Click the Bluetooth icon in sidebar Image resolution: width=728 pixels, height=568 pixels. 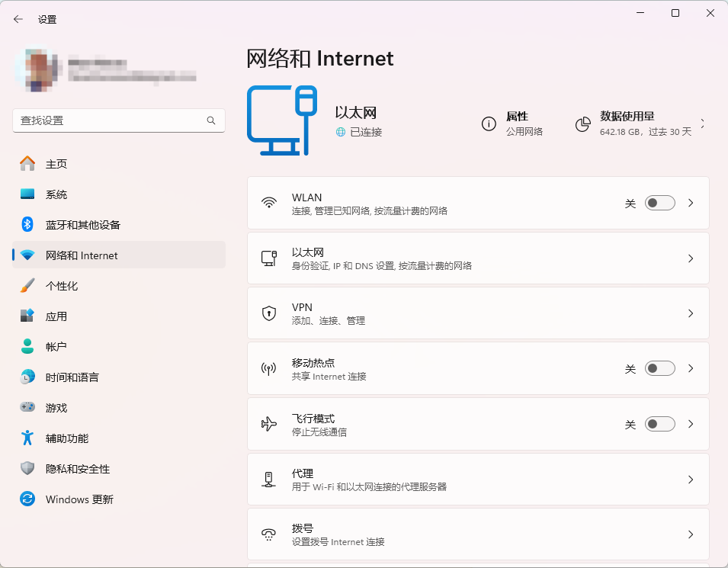coord(27,224)
